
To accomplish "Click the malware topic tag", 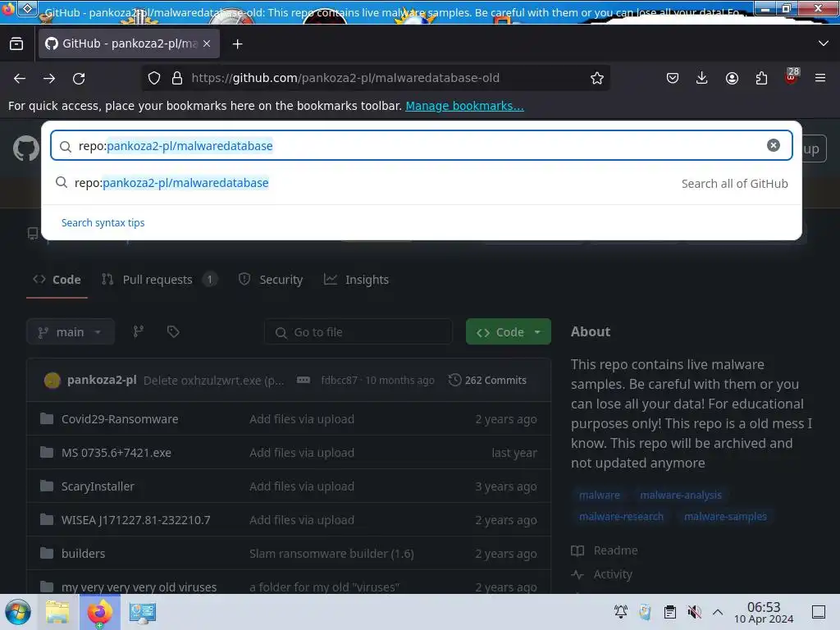I will (x=600, y=495).
